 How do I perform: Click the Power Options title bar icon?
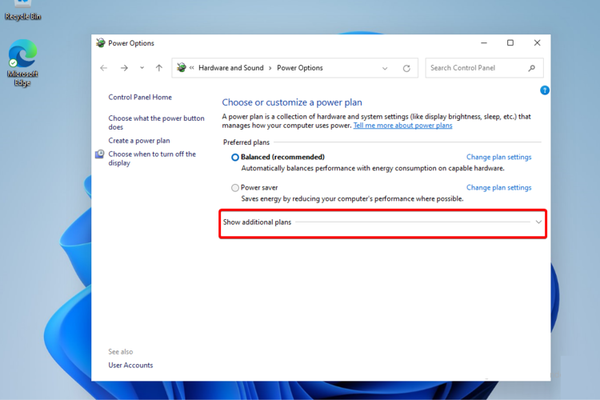coord(100,43)
